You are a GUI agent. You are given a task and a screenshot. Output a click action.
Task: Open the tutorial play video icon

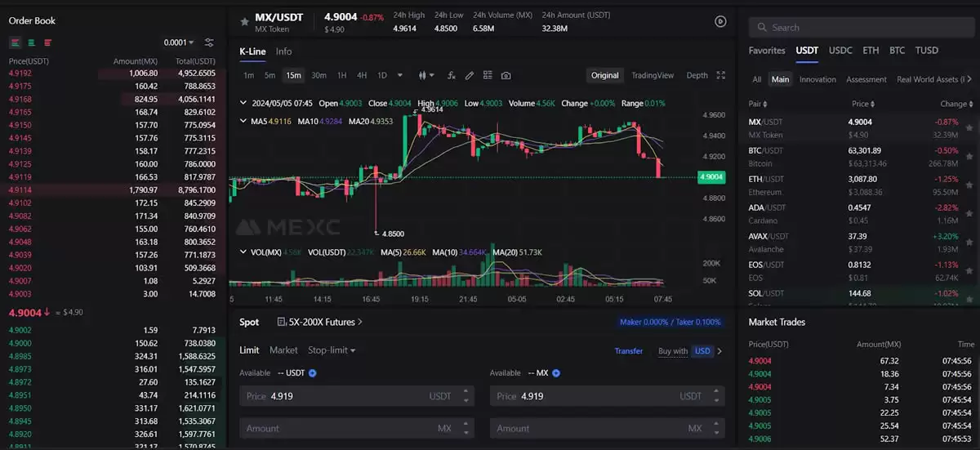(x=720, y=22)
